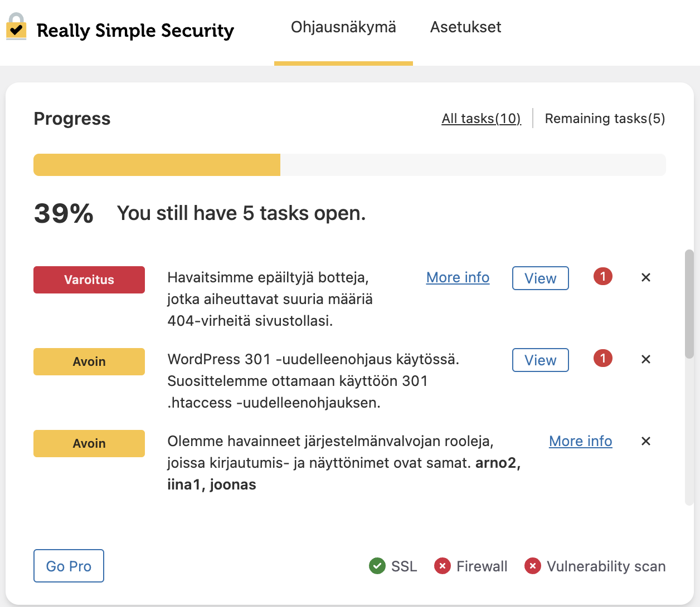Viewport: 700px width, 607px height.
Task: Dismiss the suspicious bots warning with its X
Action: pyautogui.click(x=645, y=277)
